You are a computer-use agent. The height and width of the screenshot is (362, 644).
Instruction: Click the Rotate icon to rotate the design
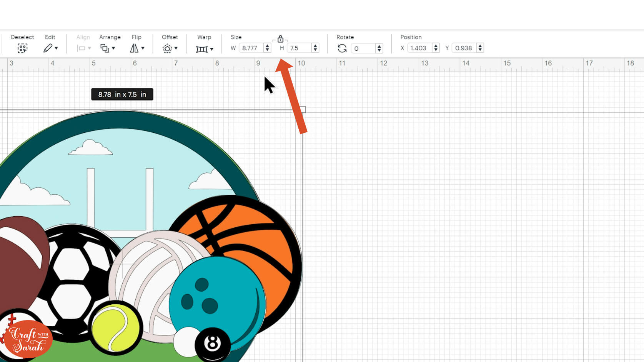pyautogui.click(x=342, y=48)
